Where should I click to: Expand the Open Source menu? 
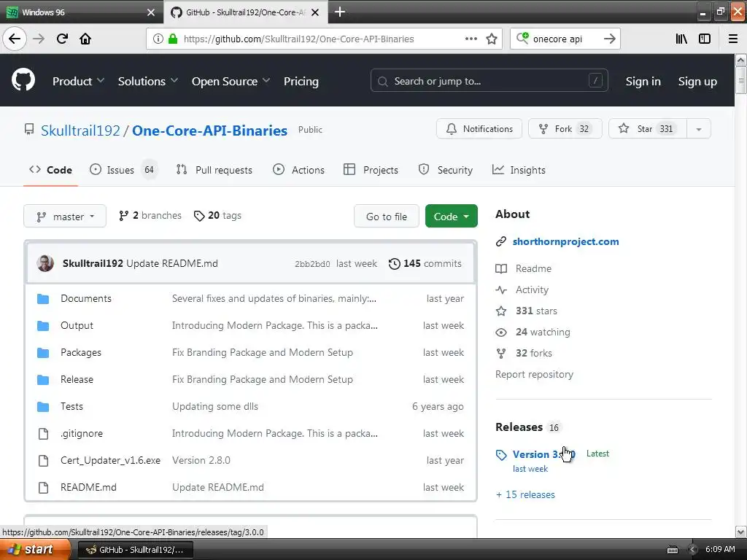tap(231, 81)
